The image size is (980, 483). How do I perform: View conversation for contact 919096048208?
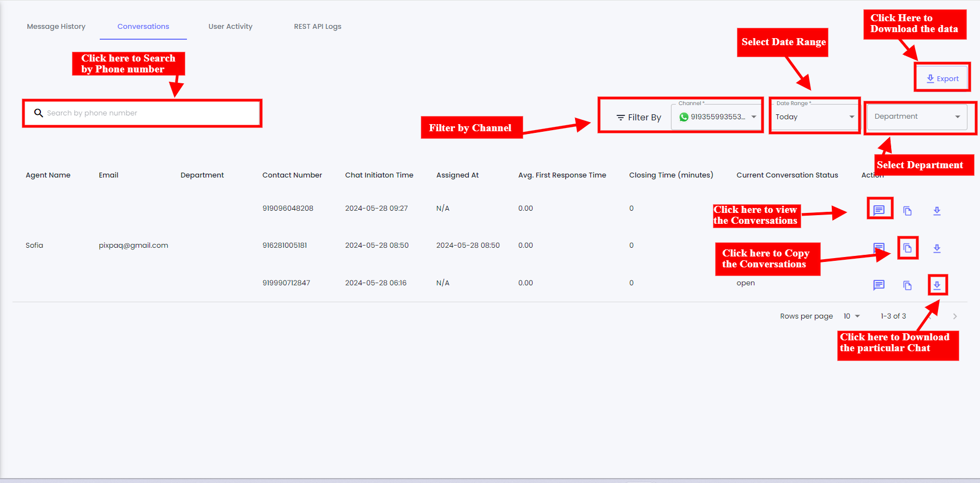879,210
